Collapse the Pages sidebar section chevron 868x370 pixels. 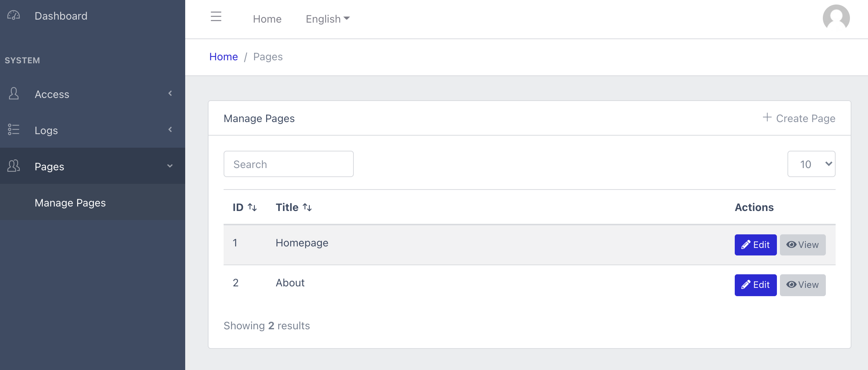point(170,166)
